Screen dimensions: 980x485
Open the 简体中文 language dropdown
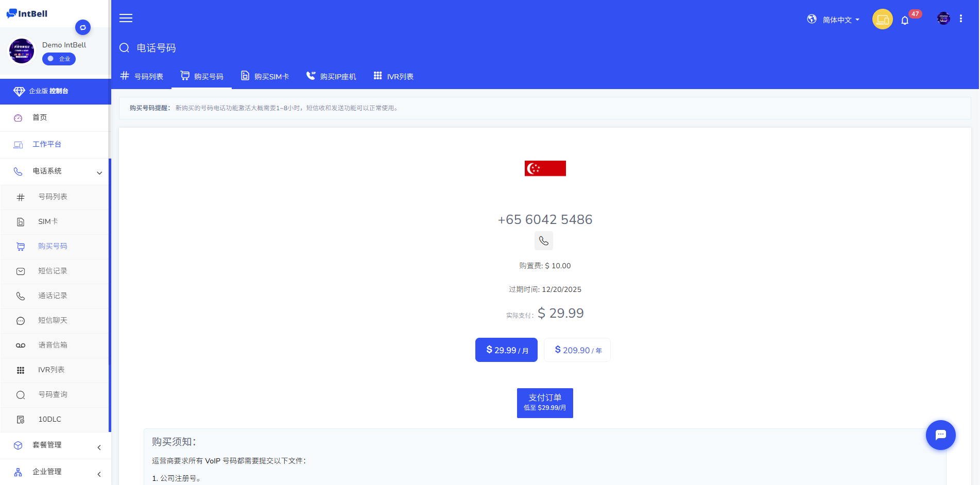point(834,20)
